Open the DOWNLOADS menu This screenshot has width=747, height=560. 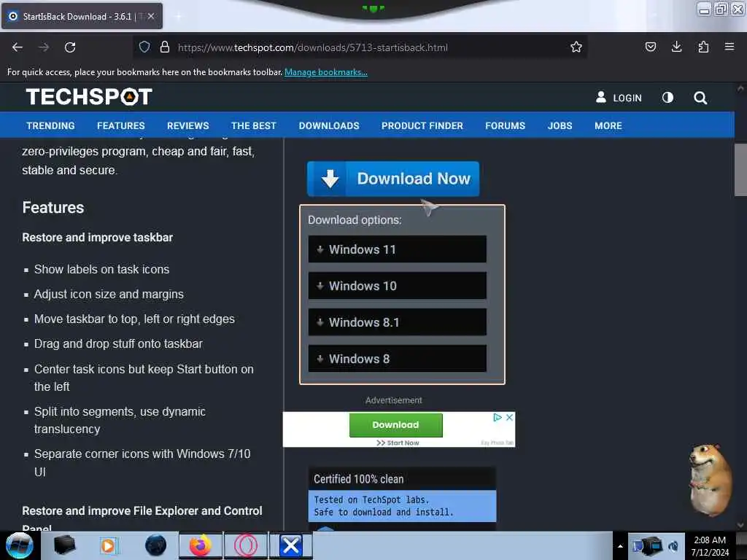(329, 125)
